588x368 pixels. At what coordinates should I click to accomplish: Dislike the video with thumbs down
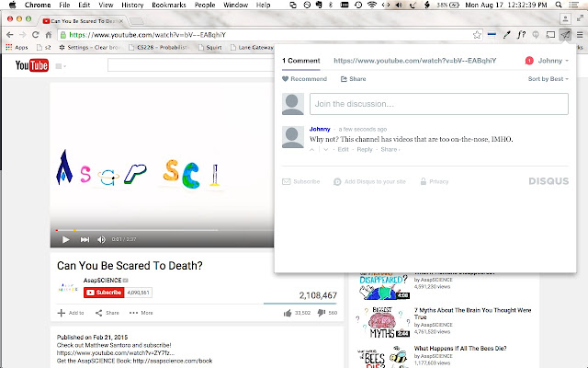click(x=321, y=313)
